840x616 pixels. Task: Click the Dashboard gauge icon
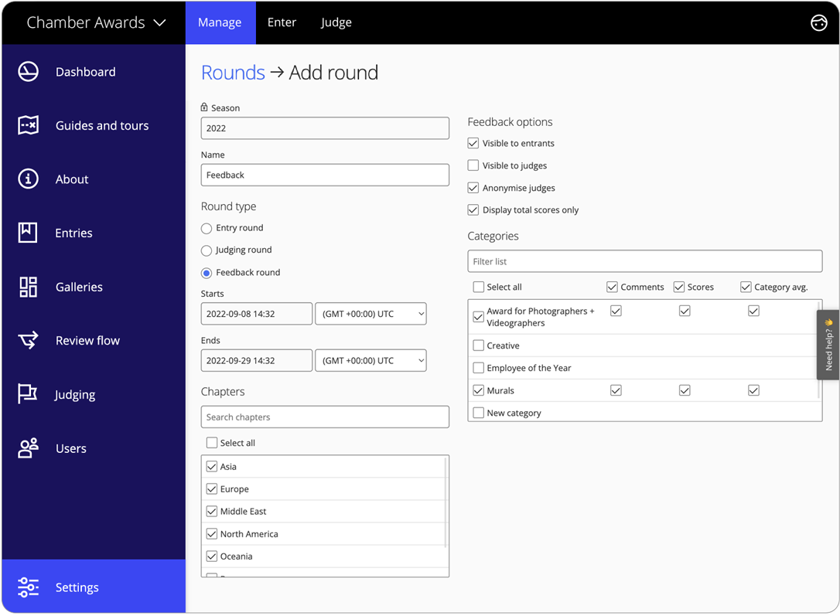click(29, 72)
